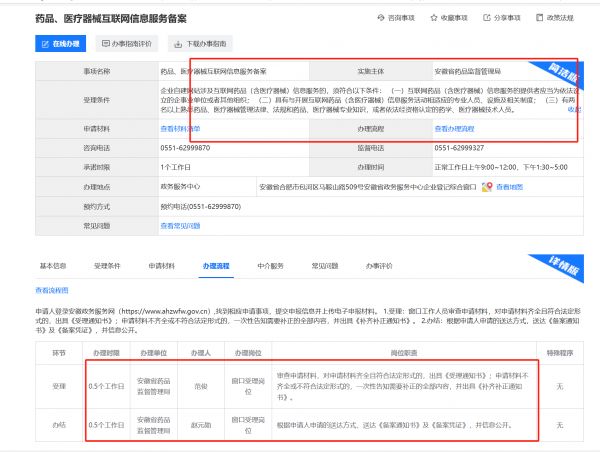
Task: Click 无 in the 办结 row
Action: [560, 425]
